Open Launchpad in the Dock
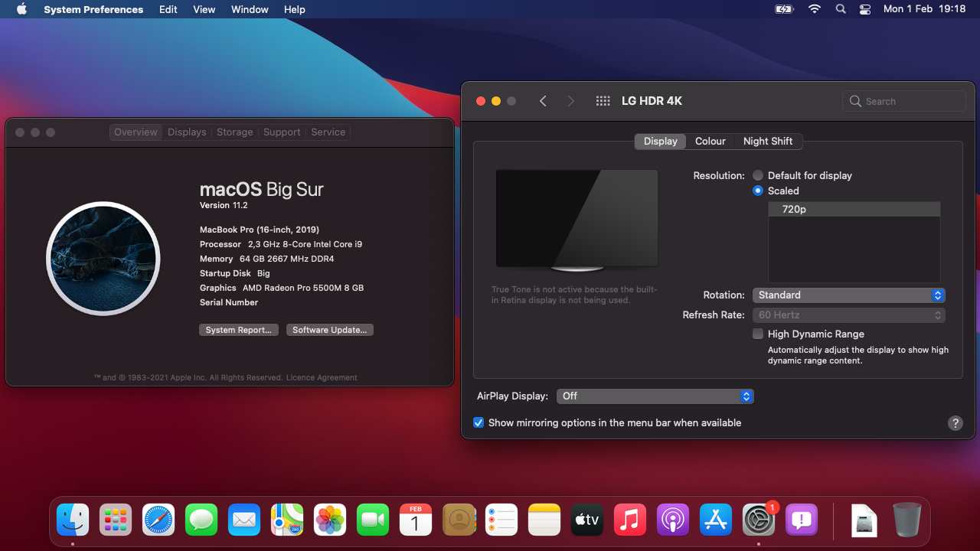980x551 pixels. click(116, 520)
